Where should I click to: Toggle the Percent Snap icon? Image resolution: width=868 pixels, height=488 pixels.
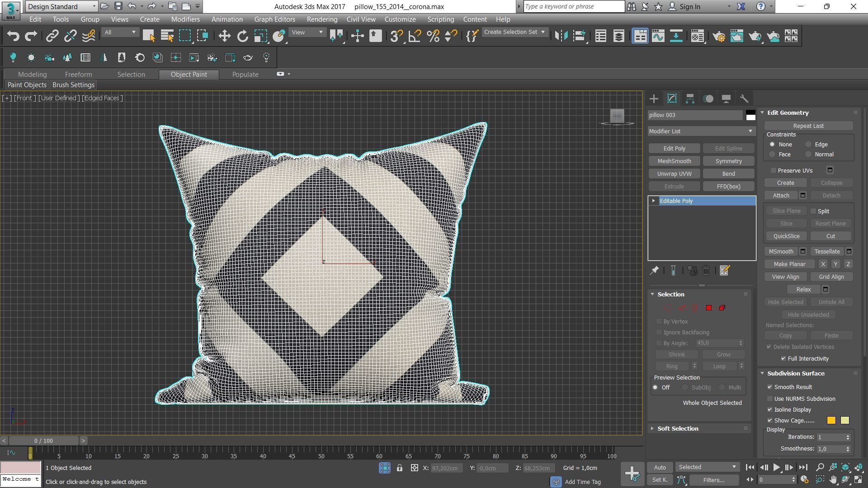(433, 36)
